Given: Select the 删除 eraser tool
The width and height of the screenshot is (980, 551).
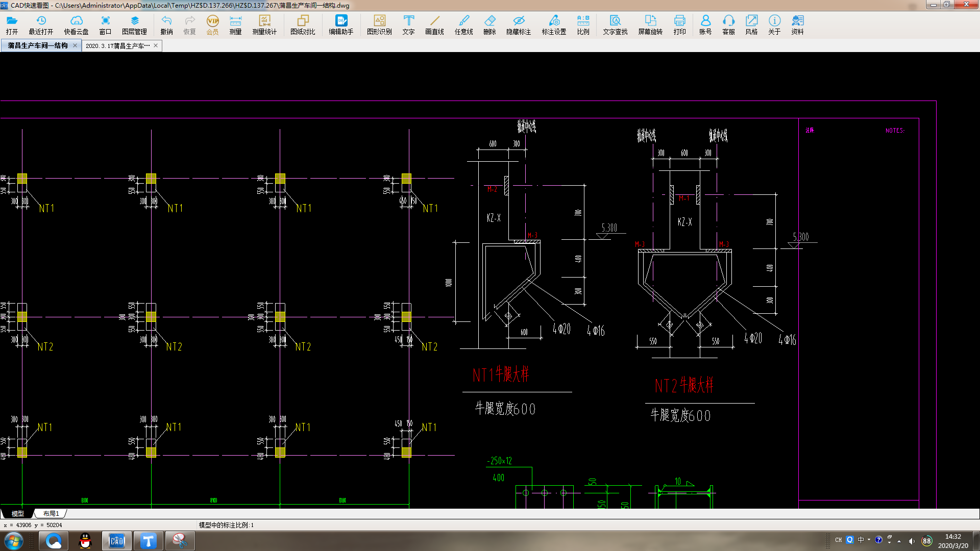Looking at the screenshot, I should pyautogui.click(x=489, y=24).
